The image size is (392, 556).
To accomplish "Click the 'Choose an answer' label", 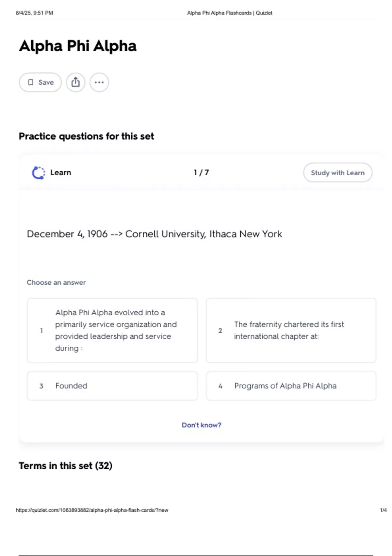I will point(56,283).
